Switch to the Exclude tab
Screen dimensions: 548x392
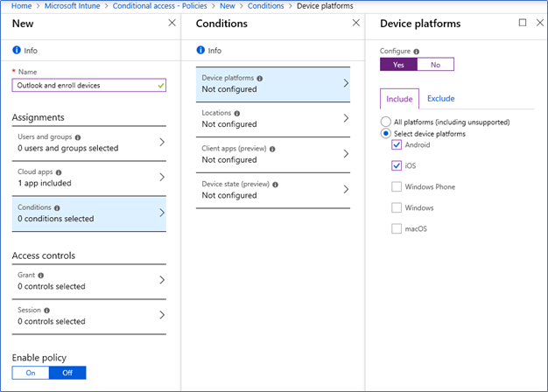pyautogui.click(x=440, y=99)
